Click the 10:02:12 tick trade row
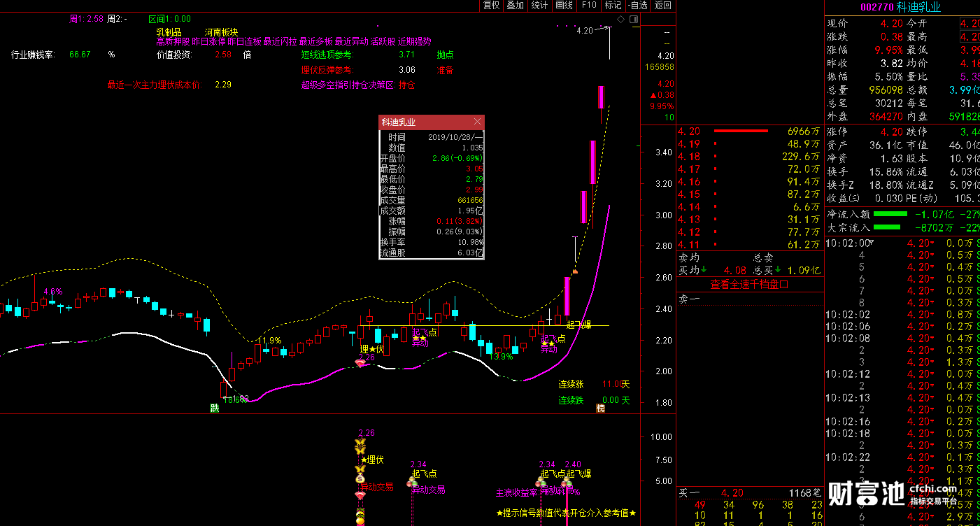Image resolution: width=980 pixels, height=526 pixels. point(902,374)
